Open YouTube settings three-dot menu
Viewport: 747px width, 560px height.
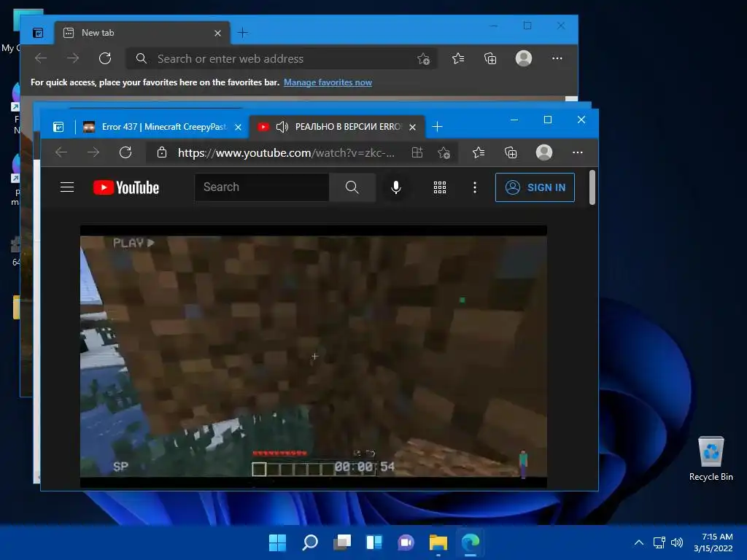(474, 187)
